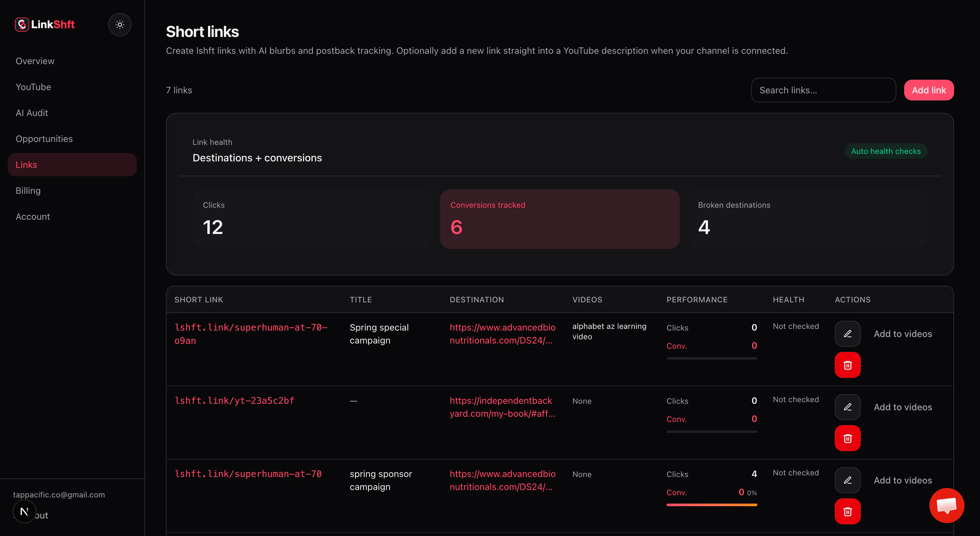Click the 'Destinations + conversions' heading

(257, 157)
